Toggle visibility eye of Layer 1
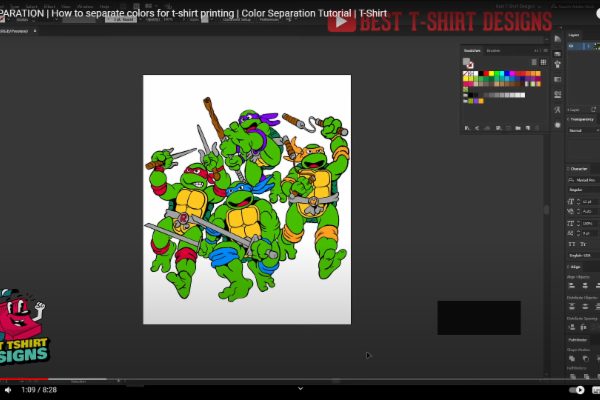Viewport: 600px width, 400px height. [570, 47]
